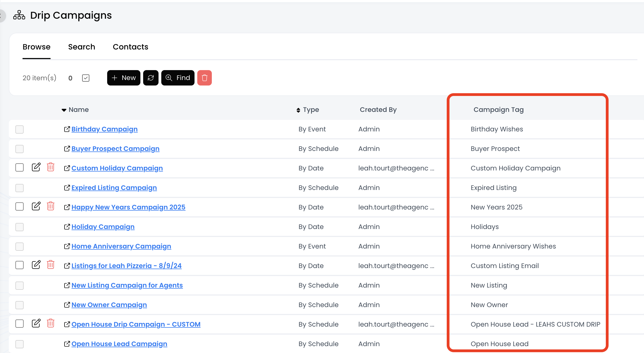Click edit pencil for Listings for Leah Pizzeria
Image resolution: width=644 pixels, height=353 pixels.
(36, 265)
